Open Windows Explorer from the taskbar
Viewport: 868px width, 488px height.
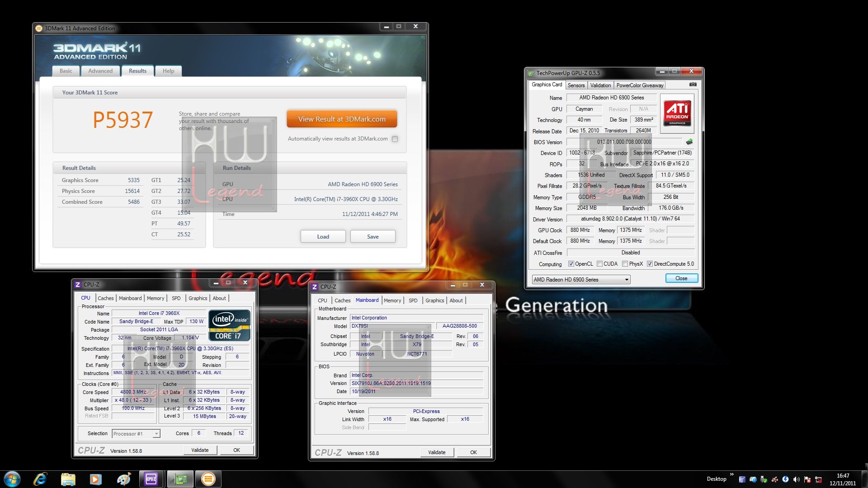(68, 479)
